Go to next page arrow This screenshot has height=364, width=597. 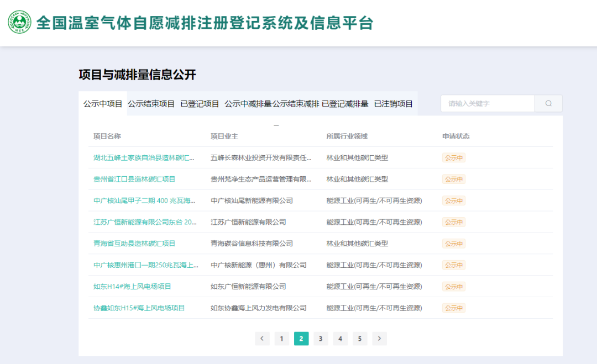(379, 339)
